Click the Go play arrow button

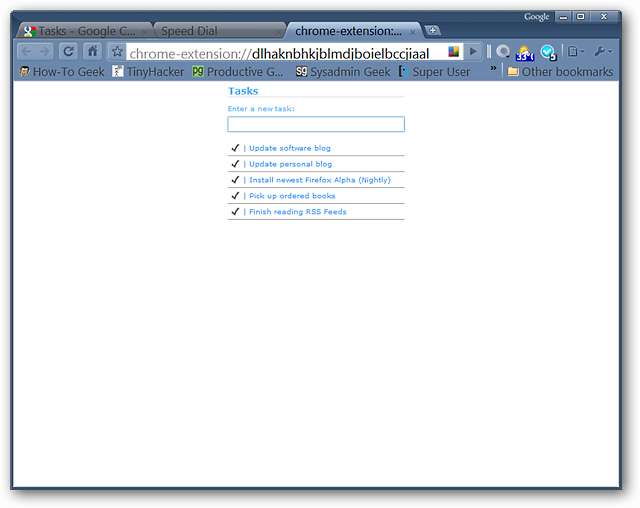473,52
